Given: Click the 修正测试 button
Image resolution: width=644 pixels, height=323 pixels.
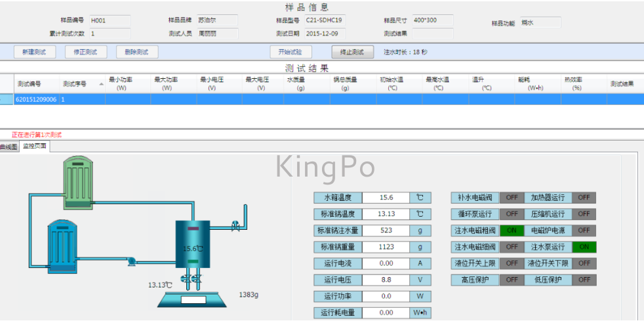Looking at the screenshot, I should pos(86,52).
